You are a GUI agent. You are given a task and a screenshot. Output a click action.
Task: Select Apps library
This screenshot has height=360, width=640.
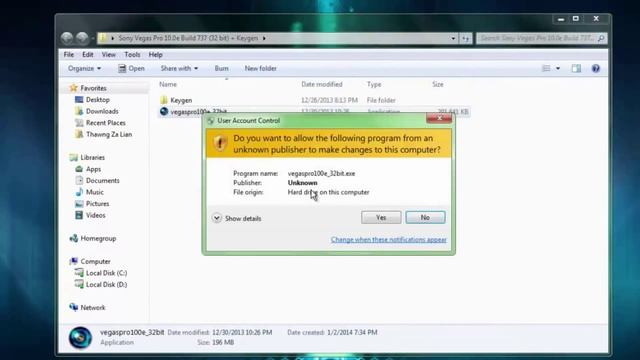[x=93, y=169]
